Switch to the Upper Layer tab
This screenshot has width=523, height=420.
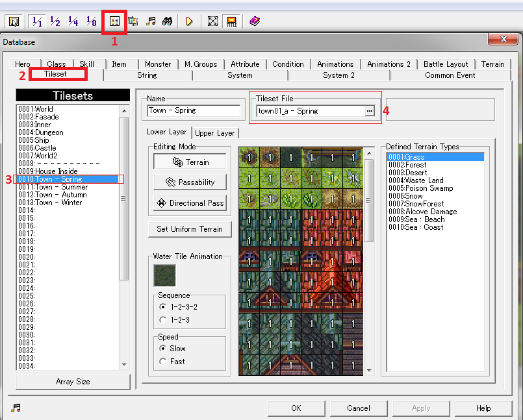tap(215, 133)
